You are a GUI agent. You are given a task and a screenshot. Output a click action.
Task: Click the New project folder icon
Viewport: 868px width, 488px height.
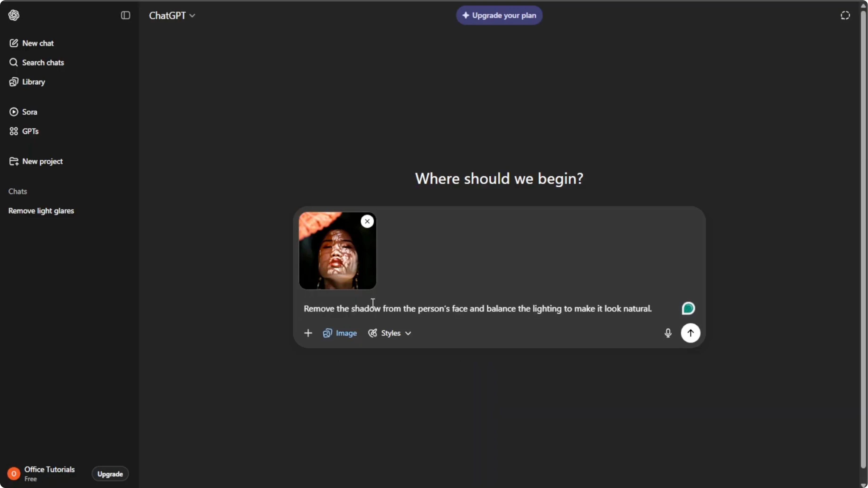(14, 161)
